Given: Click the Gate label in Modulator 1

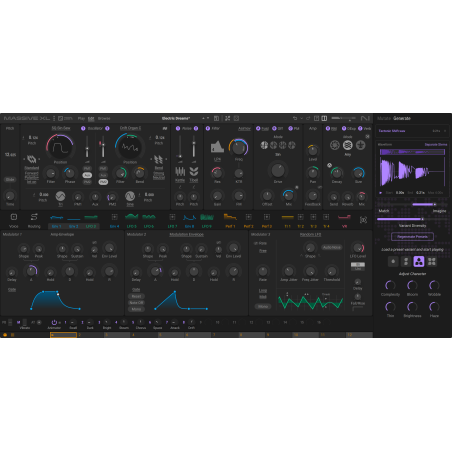Looking at the screenshot, I should point(12,289).
